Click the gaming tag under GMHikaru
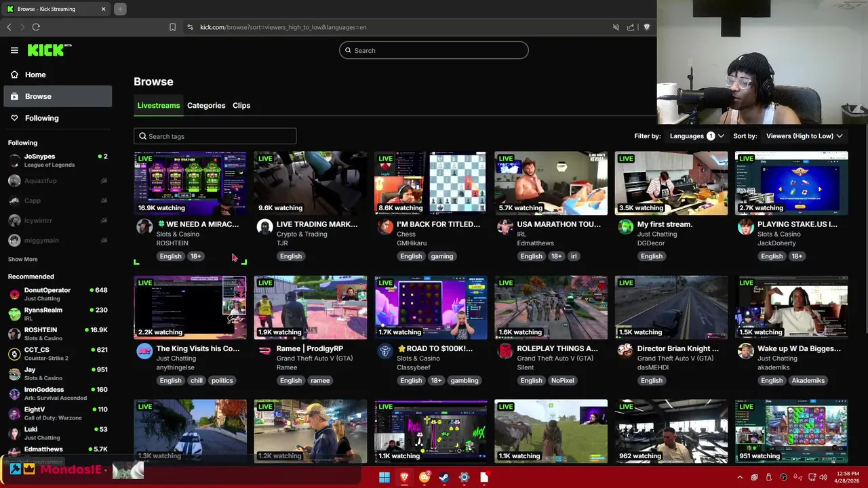This screenshot has height=488, width=868. tap(441, 256)
